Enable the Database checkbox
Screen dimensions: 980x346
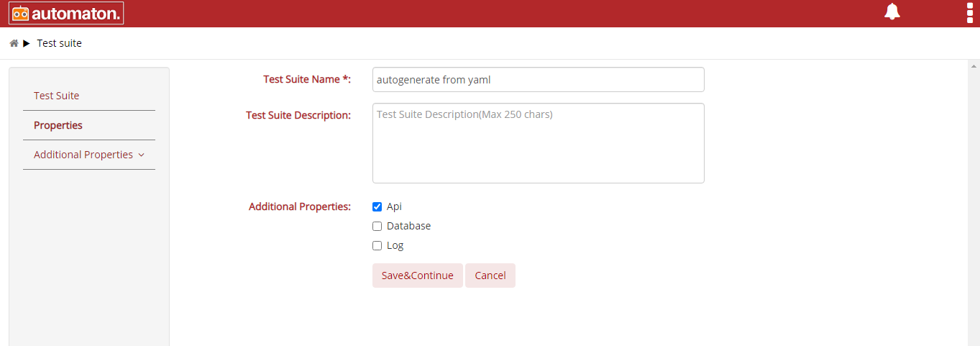[377, 227]
